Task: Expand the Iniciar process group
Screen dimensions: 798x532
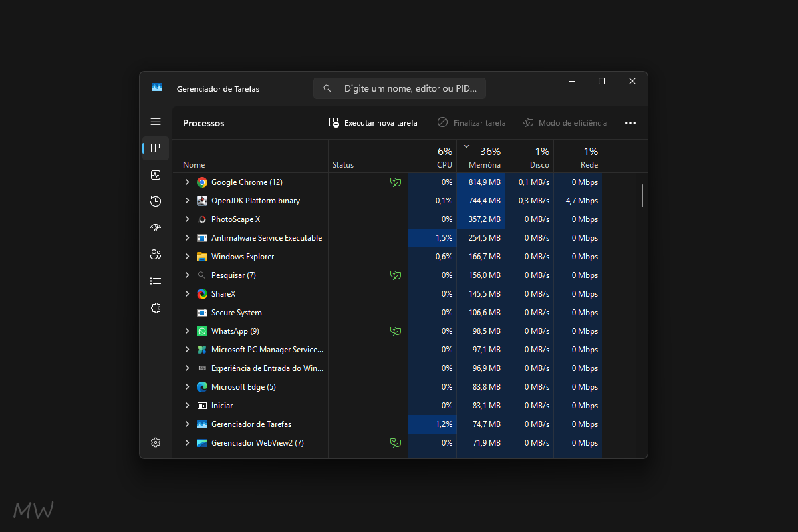Action: [x=187, y=406]
